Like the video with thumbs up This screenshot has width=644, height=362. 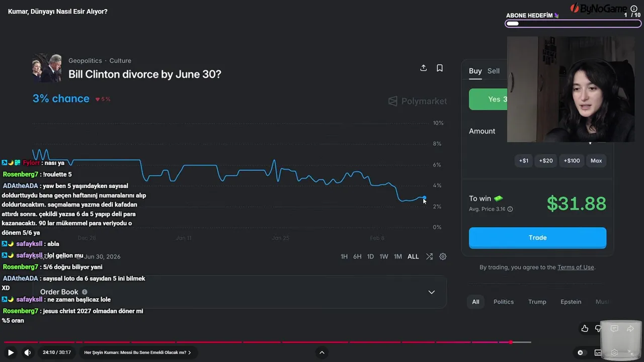point(585,328)
